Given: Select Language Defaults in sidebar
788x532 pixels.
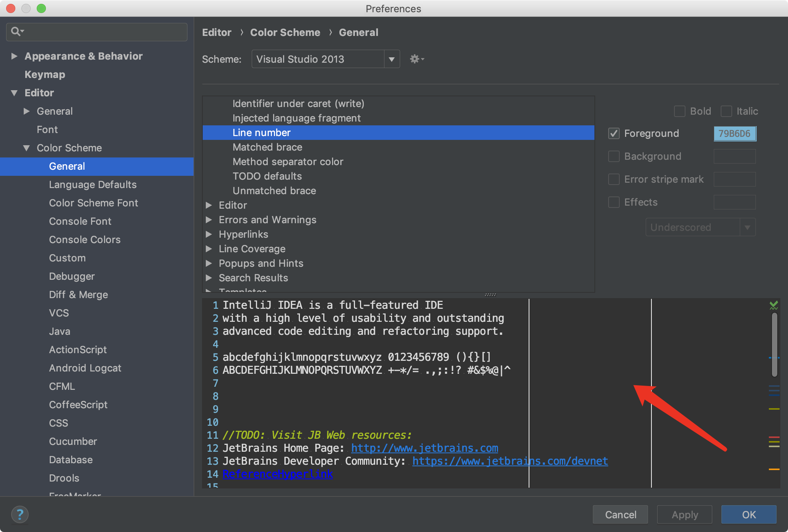Looking at the screenshot, I should pyautogui.click(x=93, y=185).
